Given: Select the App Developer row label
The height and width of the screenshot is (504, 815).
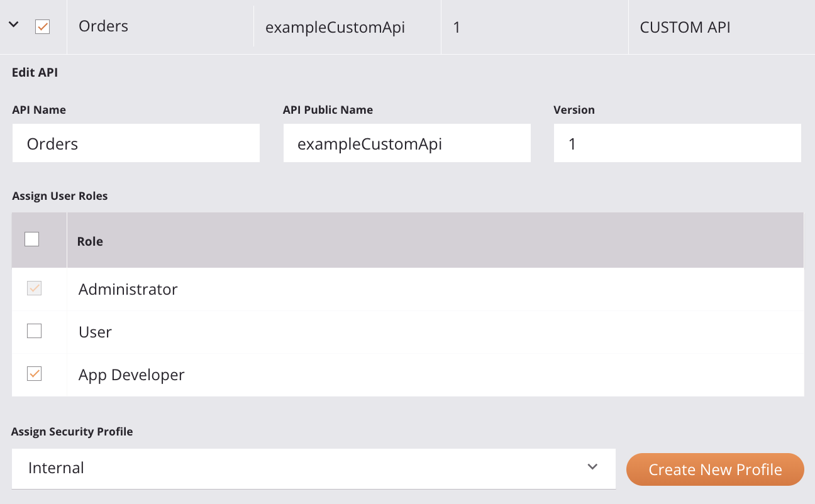Looking at the screenshot, I should point(131,375).
